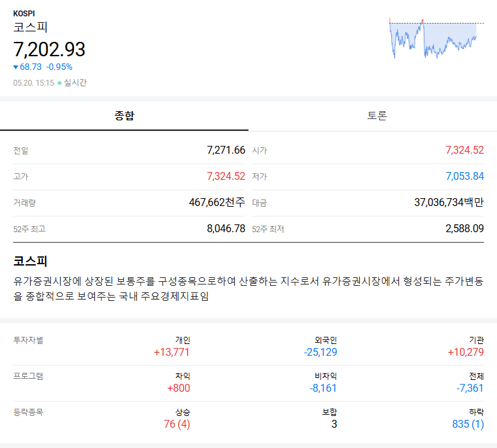
Task: Click the 시가 value 7,324.52
Action: click(465, 150)
